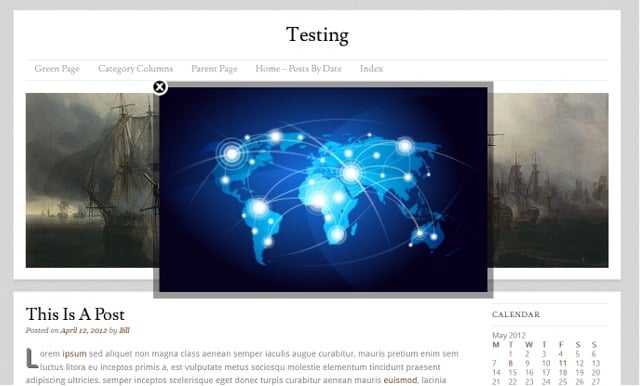The width and height of the screenshot is (644, 386).
Task: Follow the 'ipsum' link in post text
Action: (x=74, y=354)
